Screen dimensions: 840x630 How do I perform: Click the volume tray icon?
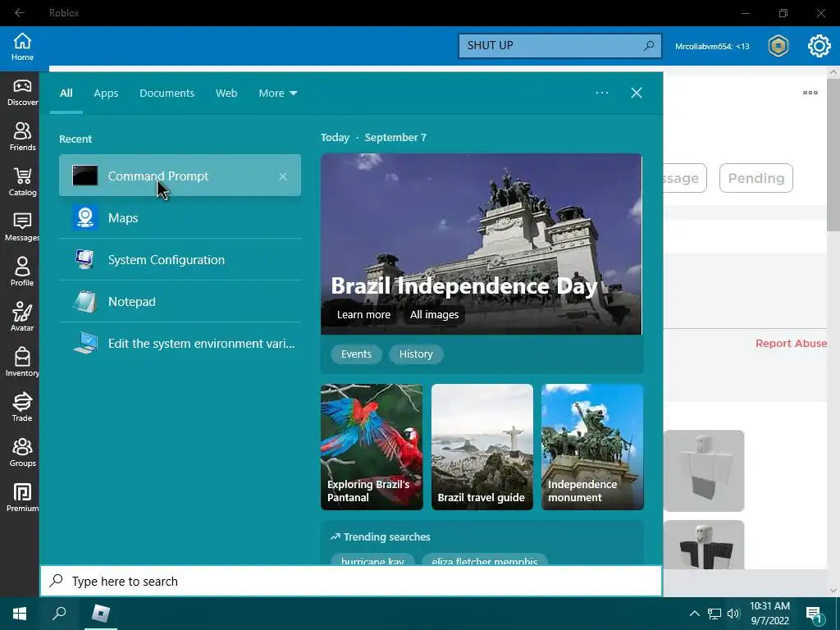pyautogui.click(x=733, y=614)
